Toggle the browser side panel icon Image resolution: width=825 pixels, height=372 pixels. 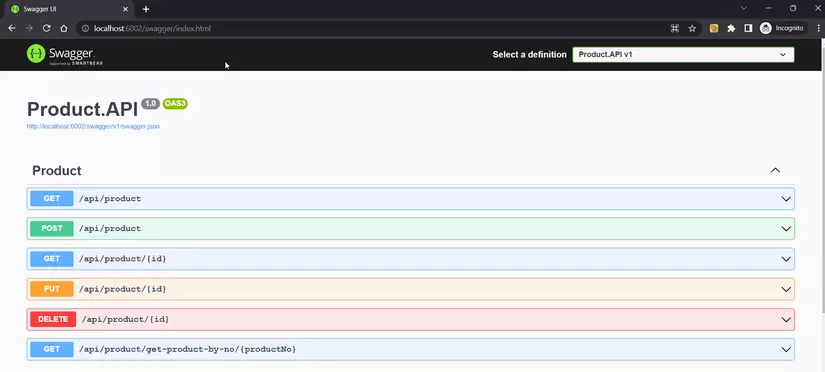[748, 28]
